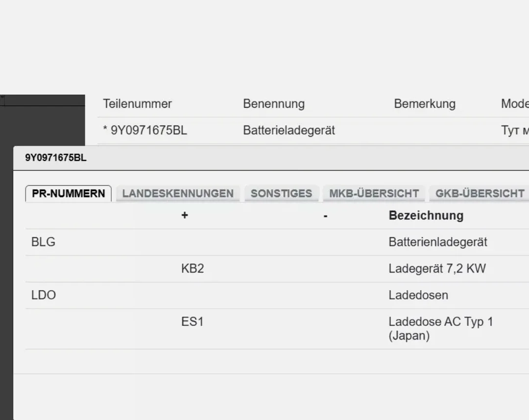Click the Bemerkung column header
529x420 pixels.
click(424, 103)
